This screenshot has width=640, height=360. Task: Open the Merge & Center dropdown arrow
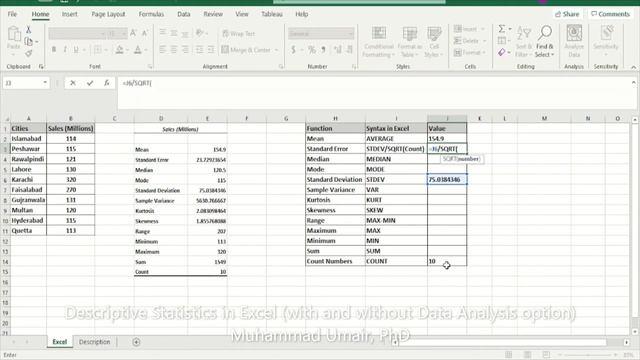tap(276, 50)
